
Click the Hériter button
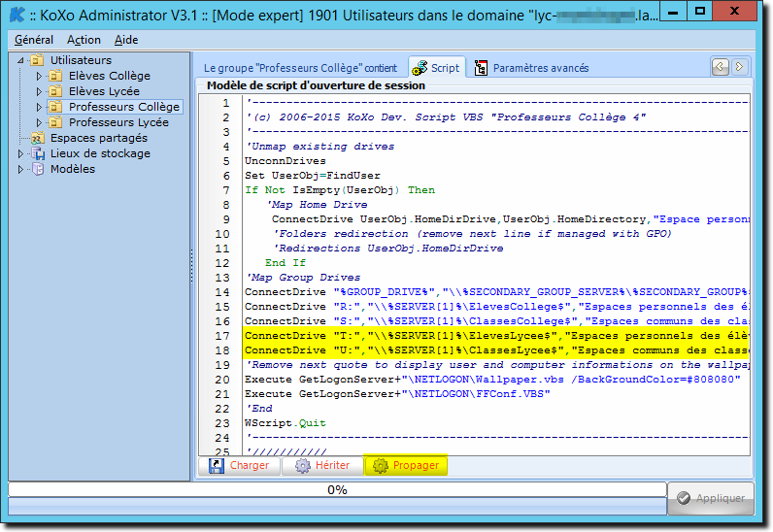pos(322,465)
